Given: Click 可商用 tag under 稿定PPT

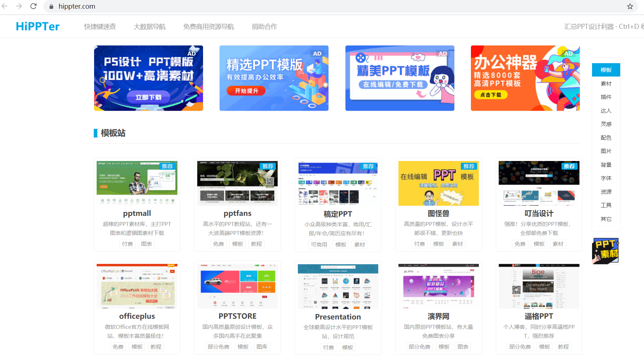Looking at the screenshot, I should point(319,245).
